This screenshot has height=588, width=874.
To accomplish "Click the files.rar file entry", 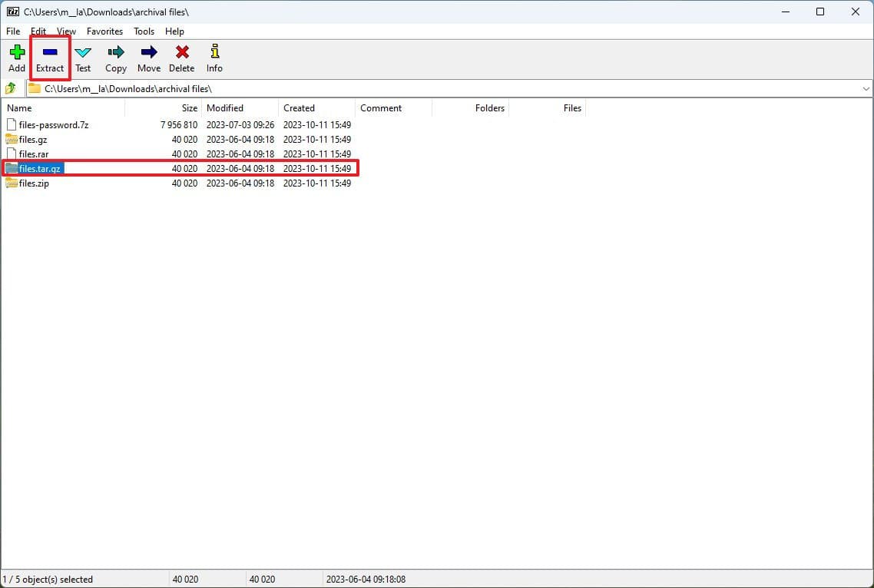I will pyautogui.click(x=34, y=154).
